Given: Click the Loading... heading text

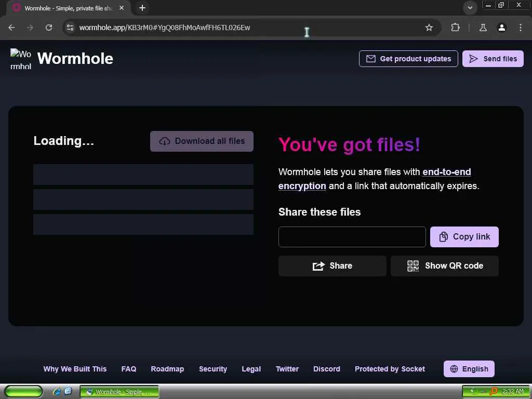Looking at the screenshot, I should [63, 141].
